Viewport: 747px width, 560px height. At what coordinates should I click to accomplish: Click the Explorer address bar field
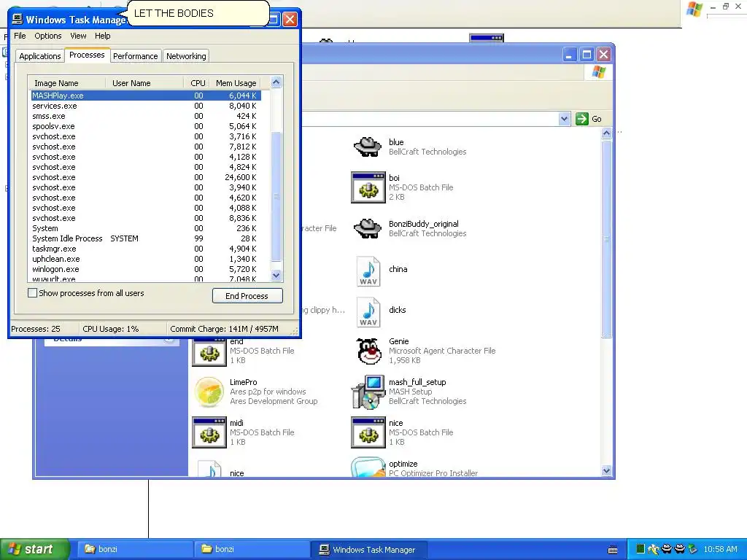pos(430,119)
